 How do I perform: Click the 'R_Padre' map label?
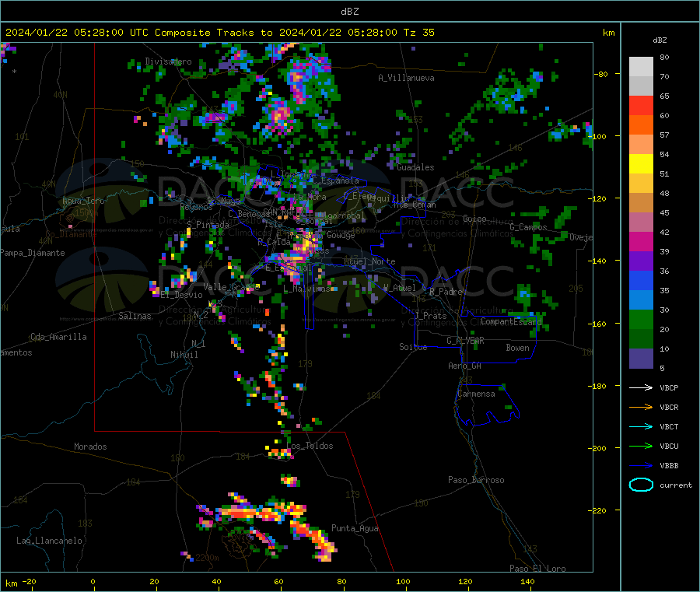coord(446,292)
